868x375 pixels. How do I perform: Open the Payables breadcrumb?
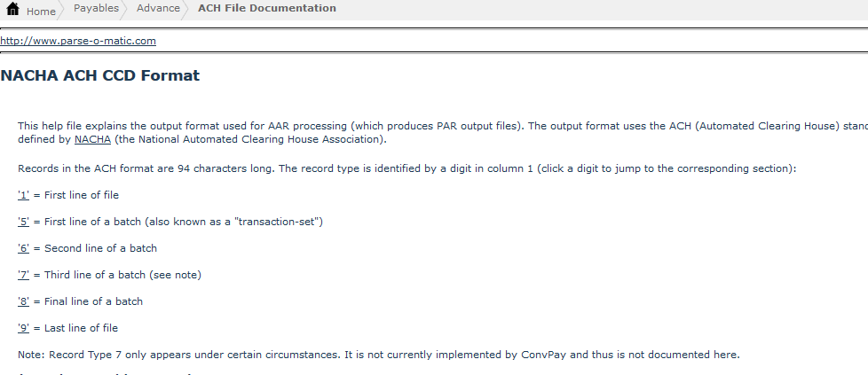coord(96,9)
